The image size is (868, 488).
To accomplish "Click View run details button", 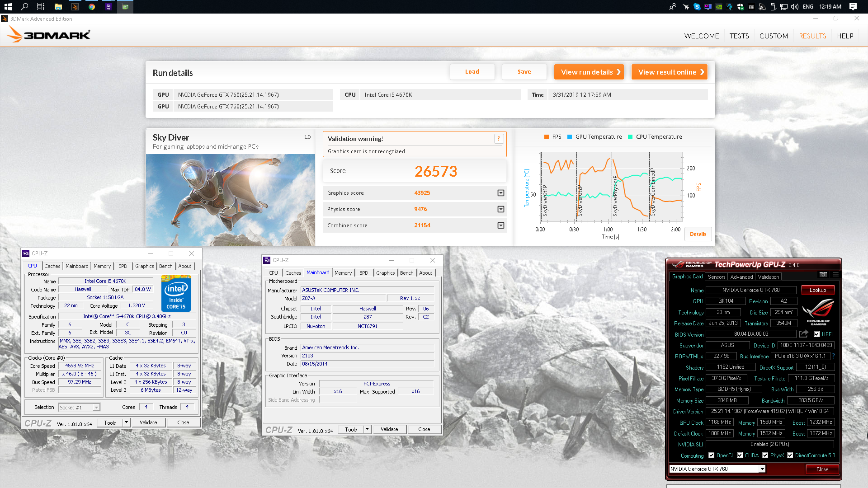I will pyautogui.click(x=589, y=72).
